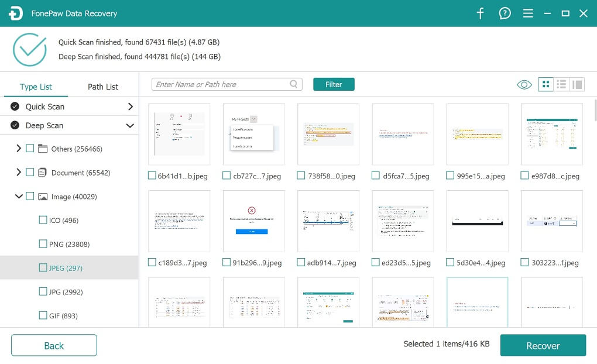The width and height of the screenshot is (597, 364).
Task: Select file adb914...7.jpeg checkbox
Action: pos(301,262)
